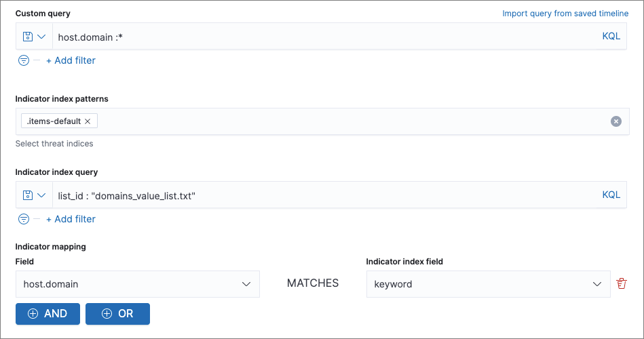Click filter options icon under Indicator index query
Image resolution: width=644 pixels, height=339 pixels.
(24, 219)
